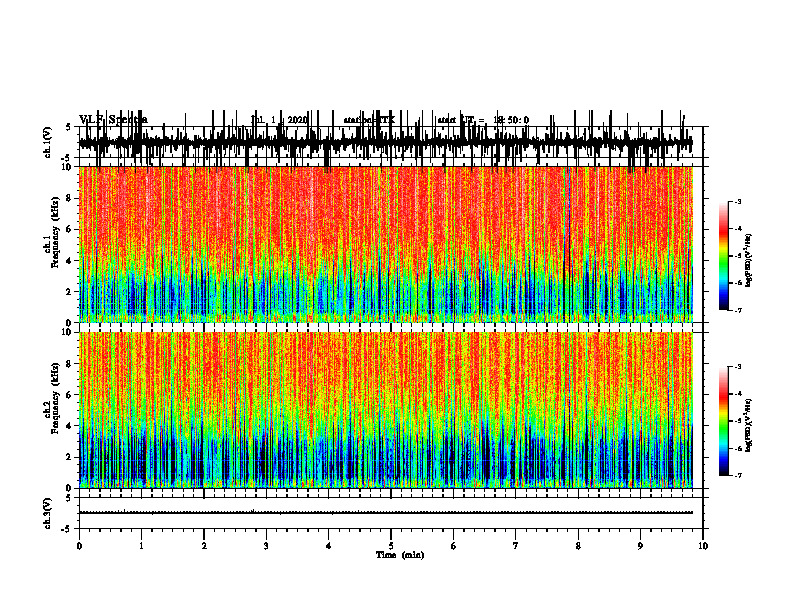Click the ch.2 spectrogram color bar
The height and width of the screenshot is (612, 792).
tap(724, 421)
